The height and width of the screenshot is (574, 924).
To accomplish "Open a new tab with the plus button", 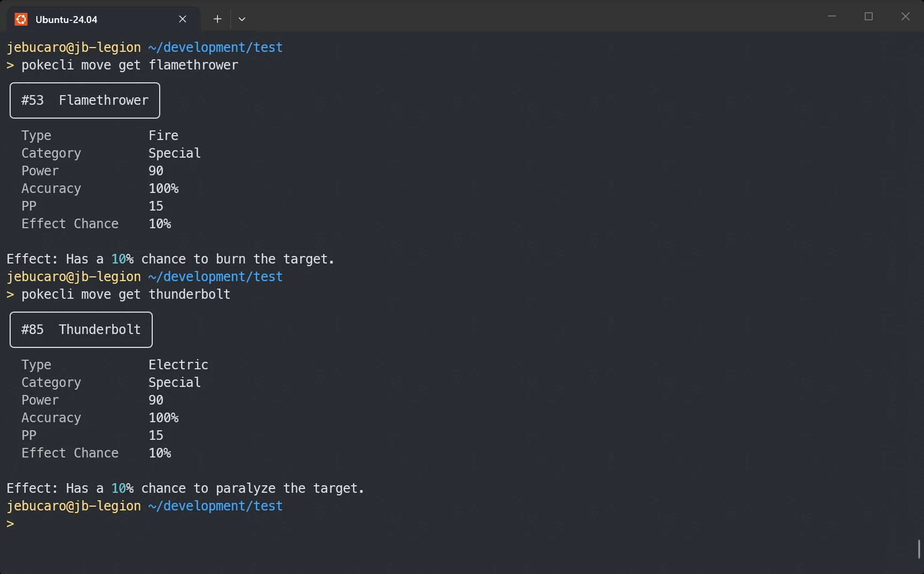I will click(x=217, y=19).
